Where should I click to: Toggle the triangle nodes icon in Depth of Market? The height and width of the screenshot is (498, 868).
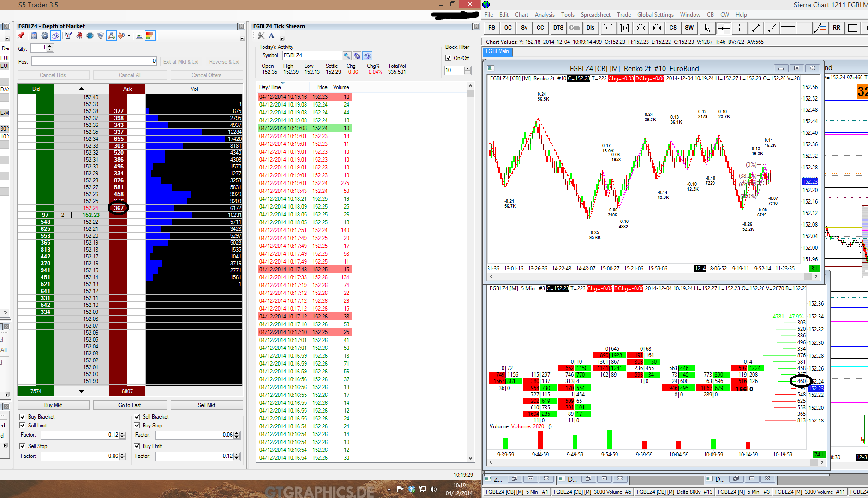pyautogui.click(x=111, y=36)
